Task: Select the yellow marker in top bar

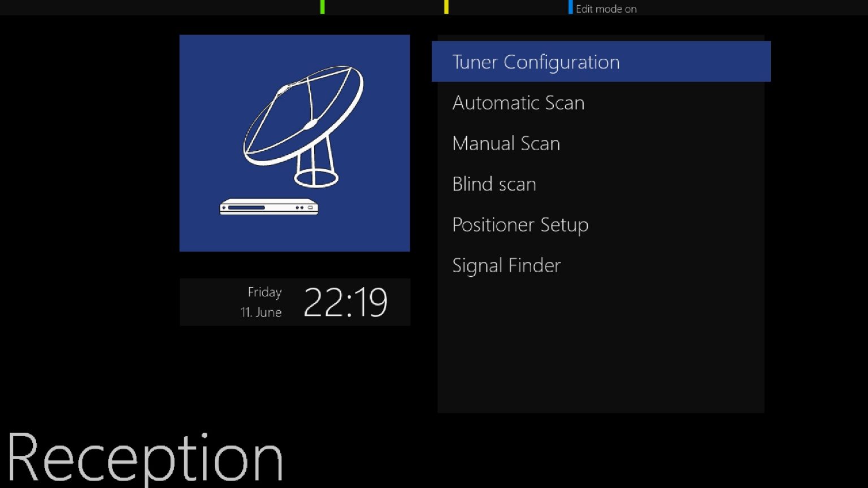Action: click(x=446, y=7)
